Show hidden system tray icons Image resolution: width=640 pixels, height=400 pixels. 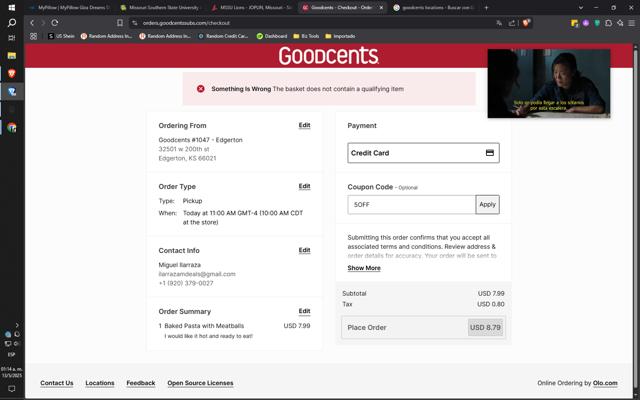click(x=17, y=325)
